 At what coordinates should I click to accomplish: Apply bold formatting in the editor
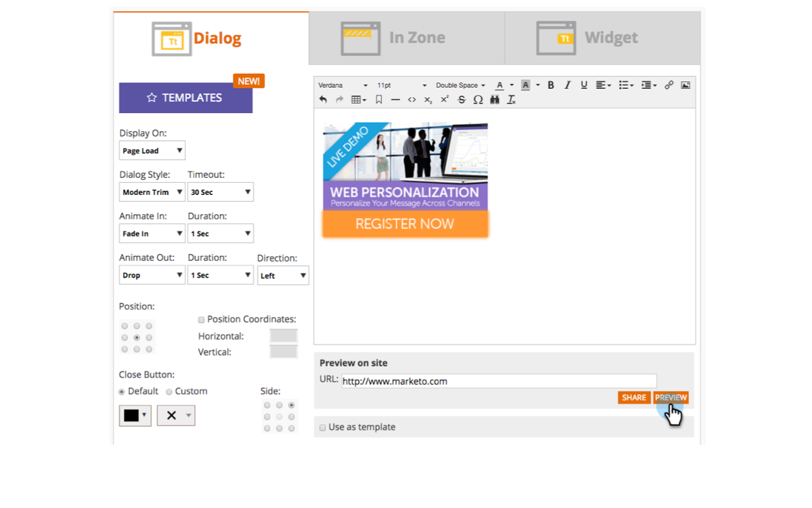pos(551,84)
